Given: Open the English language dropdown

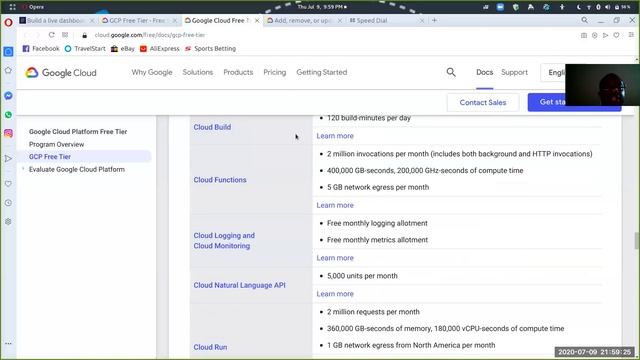Looking at the screenshot, I should coord(553,73).
